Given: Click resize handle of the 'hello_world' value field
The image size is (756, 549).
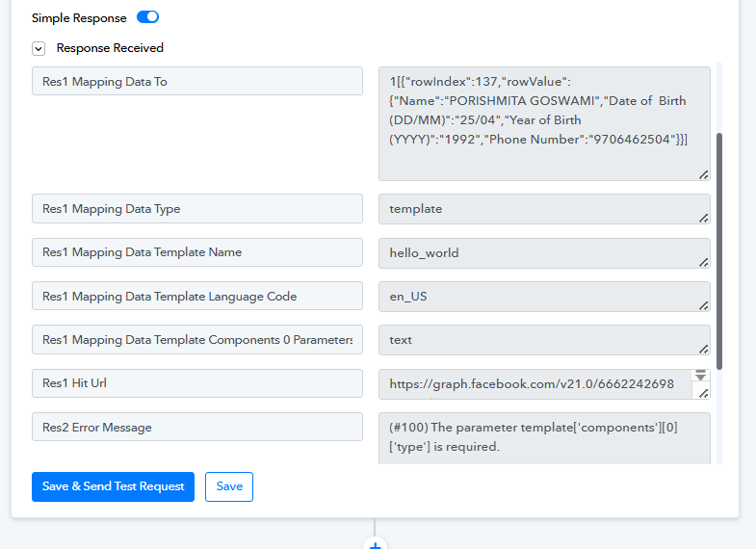Looking at the screenshot, I should [703, 262].
